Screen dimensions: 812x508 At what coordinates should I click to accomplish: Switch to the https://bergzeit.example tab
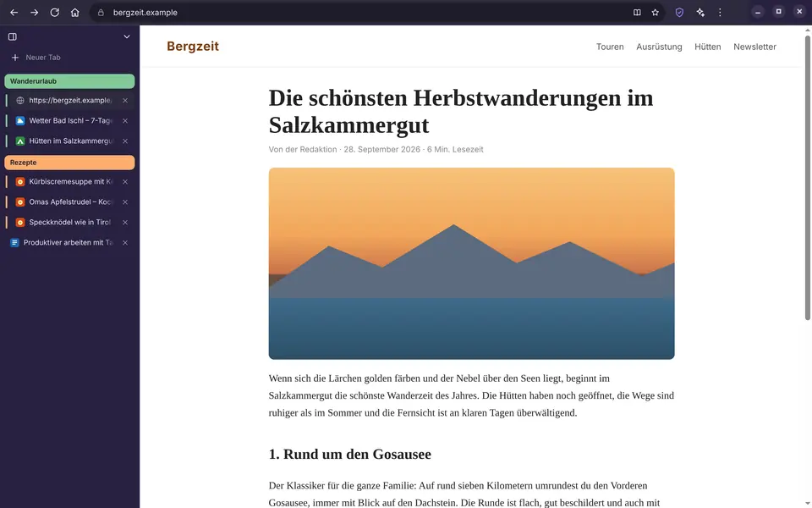click(x=69, y=101)
